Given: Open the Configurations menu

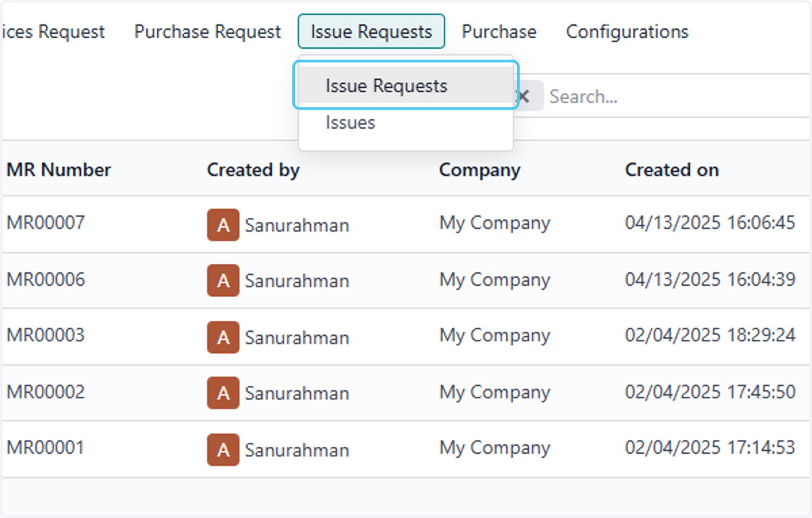Looking at the screenshot, I should (x=627, y=32).
